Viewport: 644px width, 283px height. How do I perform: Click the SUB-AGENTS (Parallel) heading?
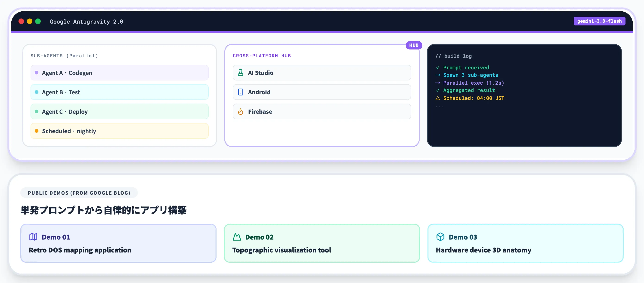pyautogui.click(x=64, y=56)
